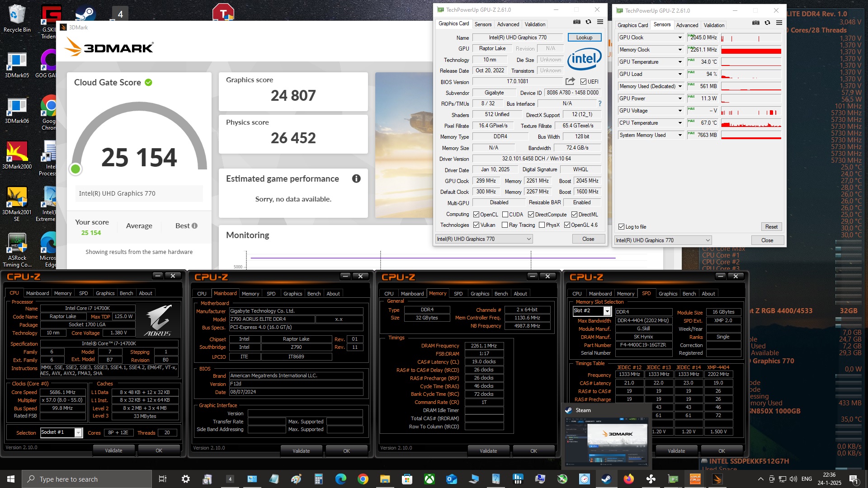Image resolution: width=868 pixels, height=488 pixels.
Task: Toggle the Vulkan checkbox in GPU-Z
Action: 476,225
